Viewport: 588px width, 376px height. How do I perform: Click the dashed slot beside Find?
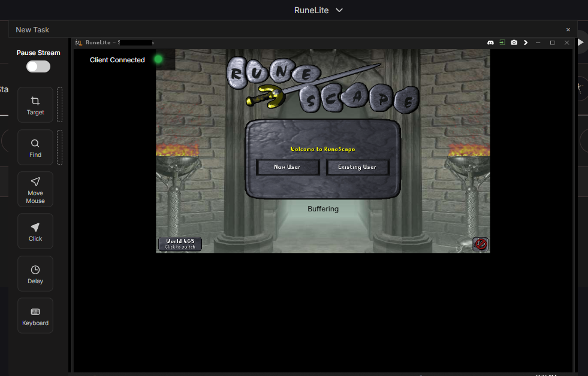tap(59, 147)
